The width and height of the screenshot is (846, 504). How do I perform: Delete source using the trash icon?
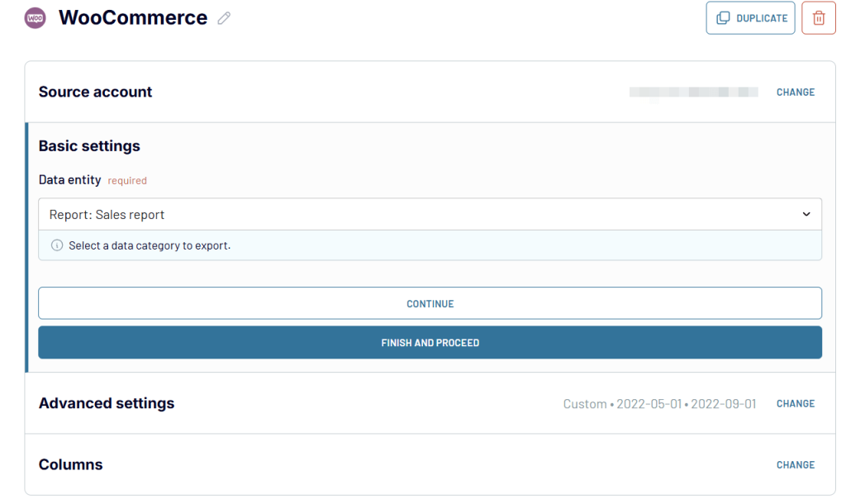click(819, 18)
